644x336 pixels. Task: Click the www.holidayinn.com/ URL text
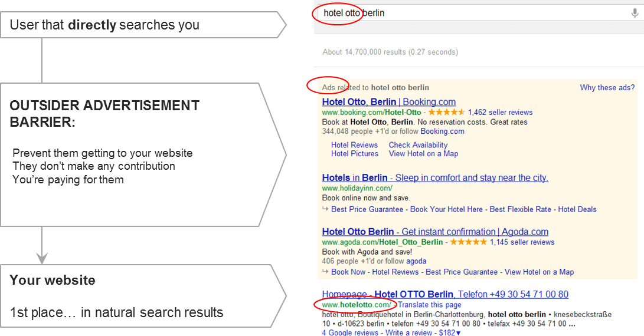[357, 188]
